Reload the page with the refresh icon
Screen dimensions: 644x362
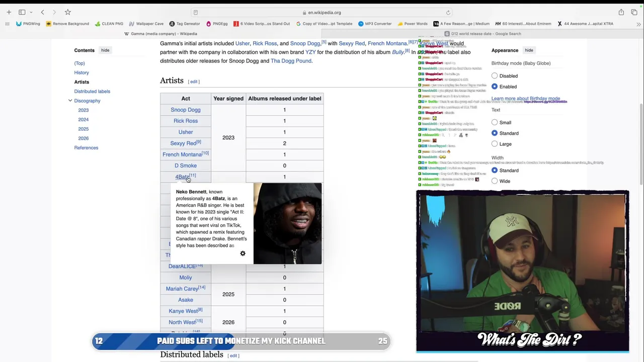(x=448, y=13)
